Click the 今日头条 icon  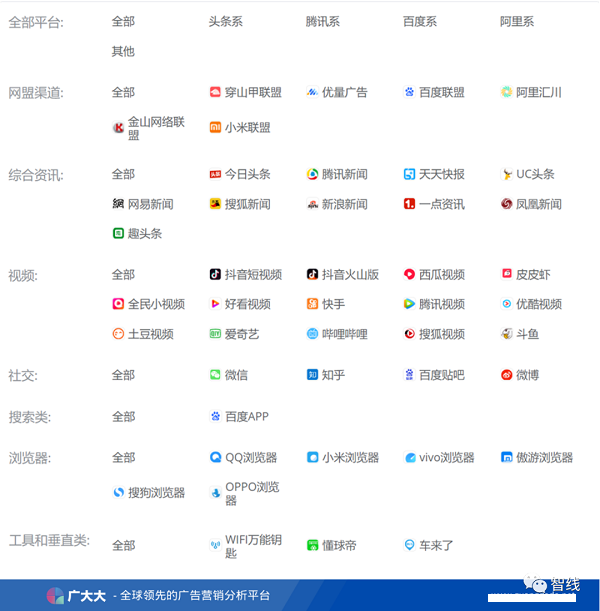(215, 174)
